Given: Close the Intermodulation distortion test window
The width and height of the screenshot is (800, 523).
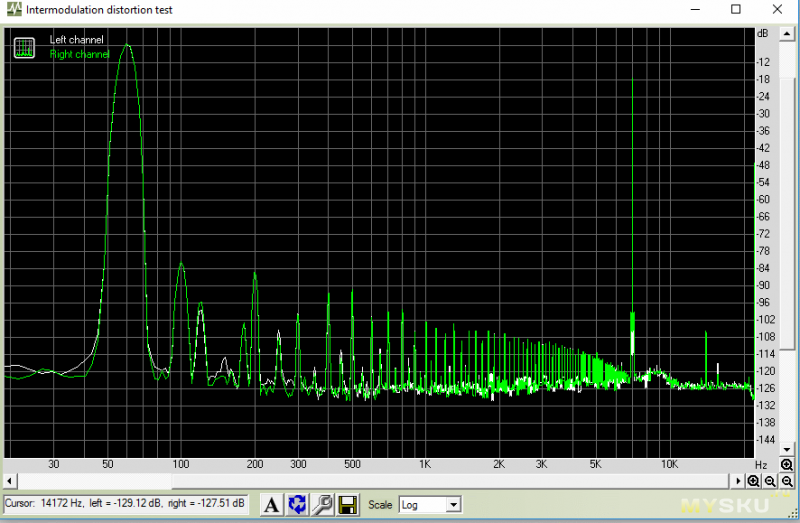Looking at the screenshot, I should coord(777,9).
